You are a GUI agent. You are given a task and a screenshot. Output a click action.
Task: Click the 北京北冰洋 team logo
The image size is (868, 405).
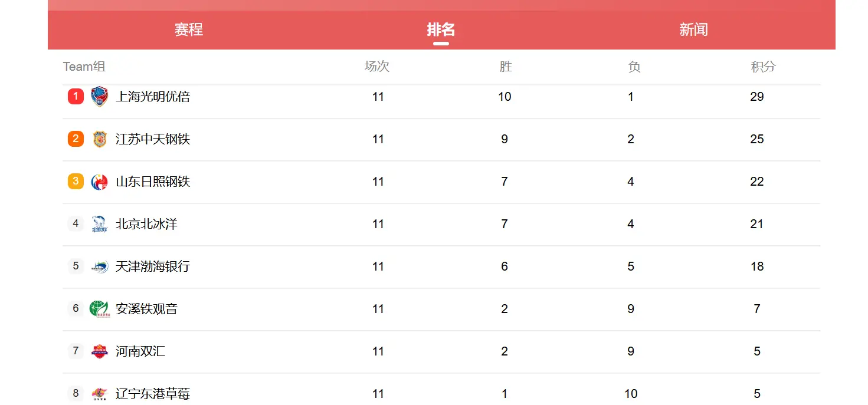[100, 224]
